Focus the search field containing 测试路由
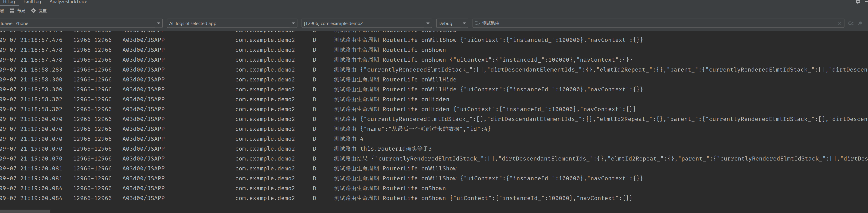 point(658,23)
